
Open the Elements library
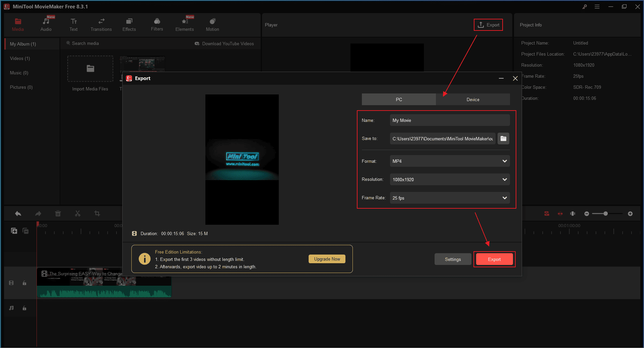[x=184, y=25]
